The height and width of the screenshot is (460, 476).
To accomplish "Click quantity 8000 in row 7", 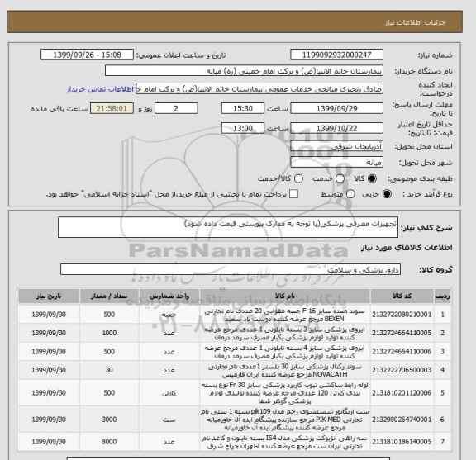I will coord(109,442).
